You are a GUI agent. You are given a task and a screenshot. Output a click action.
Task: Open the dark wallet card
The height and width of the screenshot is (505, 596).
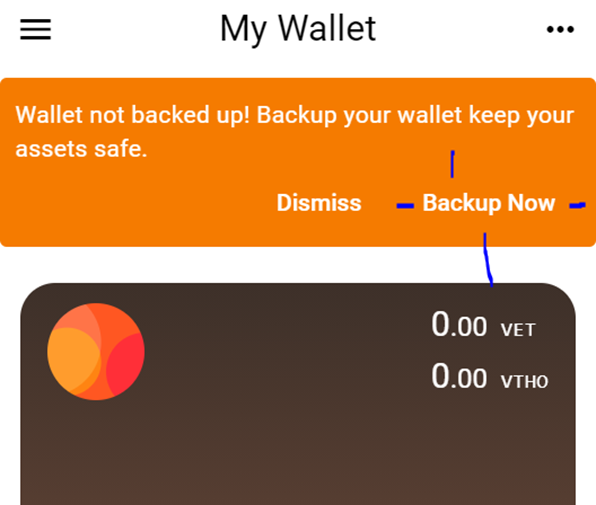tap(298, 394)
